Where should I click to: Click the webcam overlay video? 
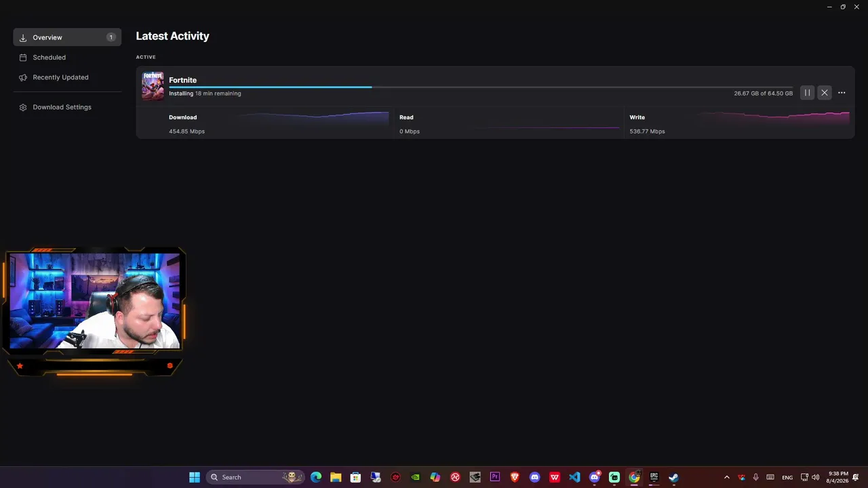(95, 301)
